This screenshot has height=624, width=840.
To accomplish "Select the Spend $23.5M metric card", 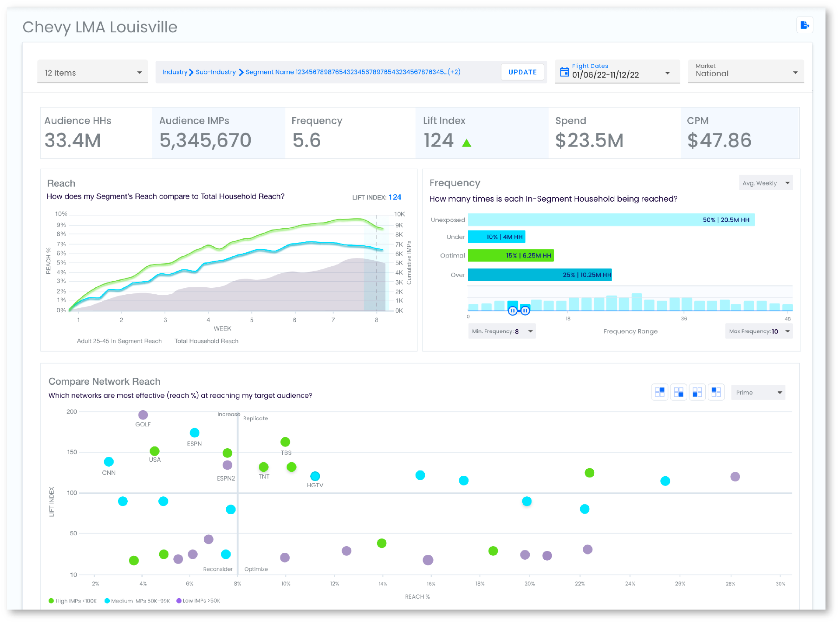I will (615, 133).
